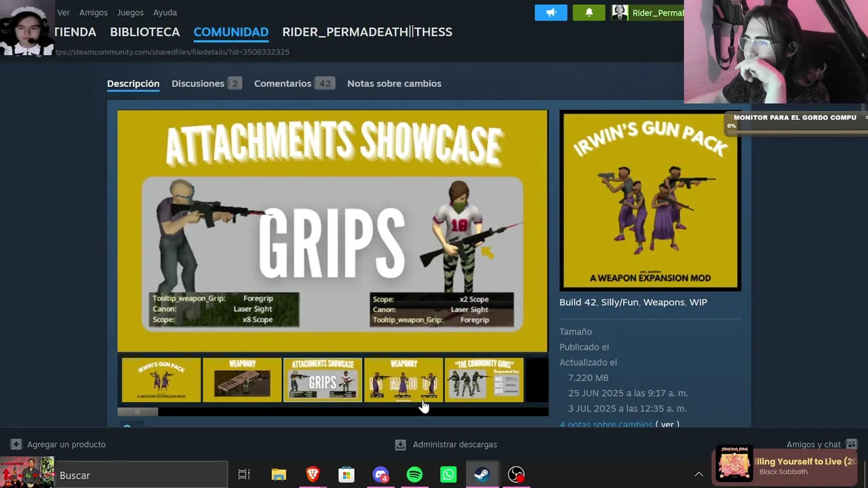
Task: Open the Amigos menu
Action: 94,12
